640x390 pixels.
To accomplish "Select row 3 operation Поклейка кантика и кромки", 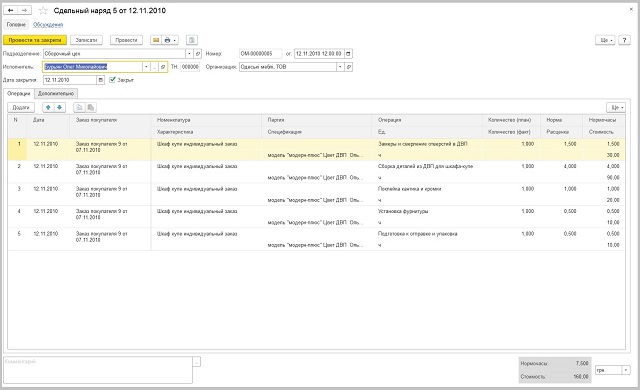I will tap(409, 189).
